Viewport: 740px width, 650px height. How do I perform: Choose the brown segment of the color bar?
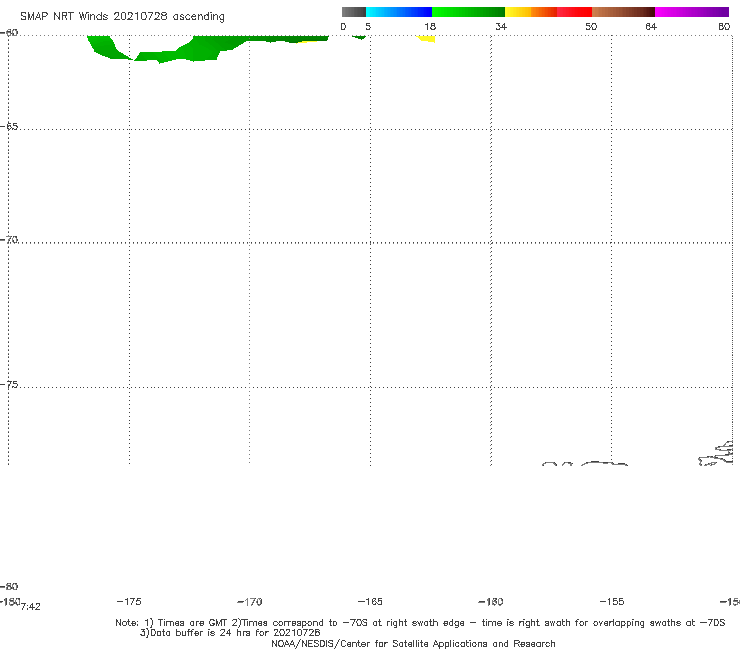pos(623,12)
